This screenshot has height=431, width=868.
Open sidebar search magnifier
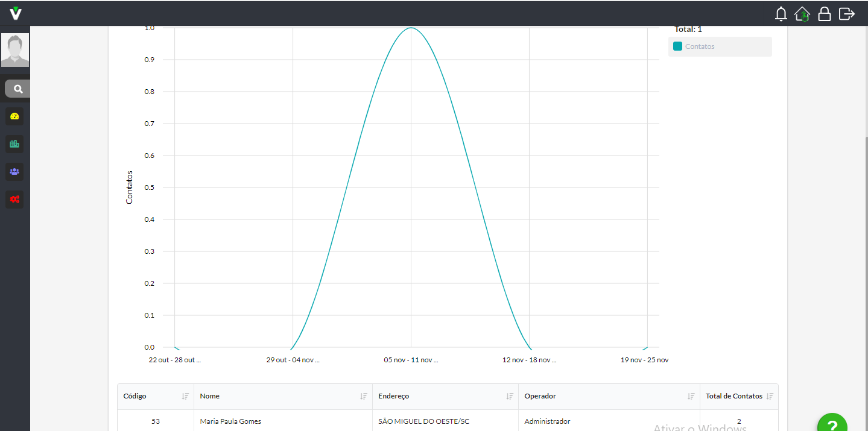[18, 89]
